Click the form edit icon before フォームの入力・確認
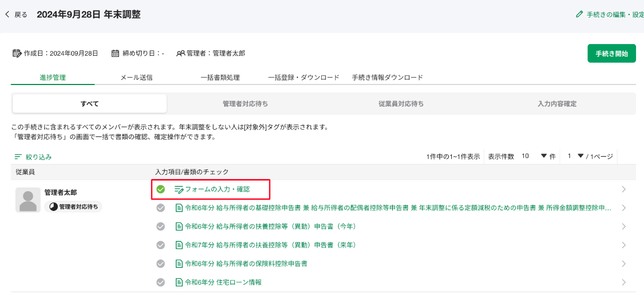Screen dimensions: 644x297 pyautogui.click(x=179, y=189)
